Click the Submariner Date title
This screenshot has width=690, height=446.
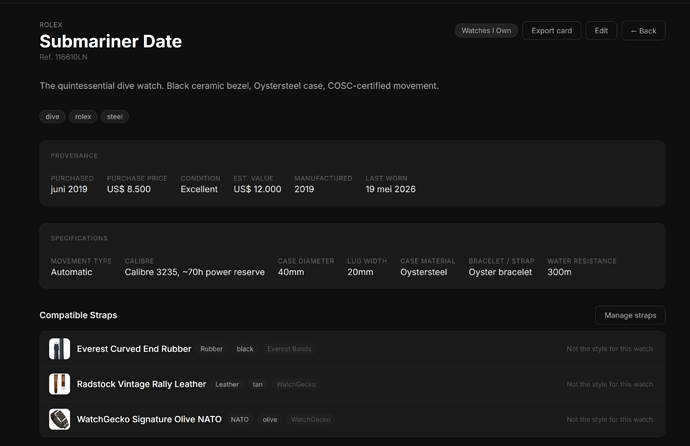pos(110,41)
